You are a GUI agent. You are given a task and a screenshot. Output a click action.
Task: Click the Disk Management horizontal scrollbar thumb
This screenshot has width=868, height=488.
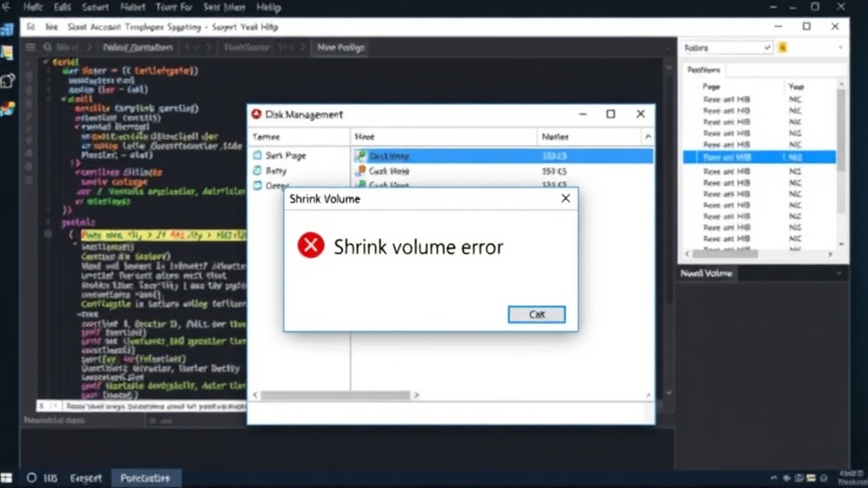pyautogui.click(x=335, y=395)
